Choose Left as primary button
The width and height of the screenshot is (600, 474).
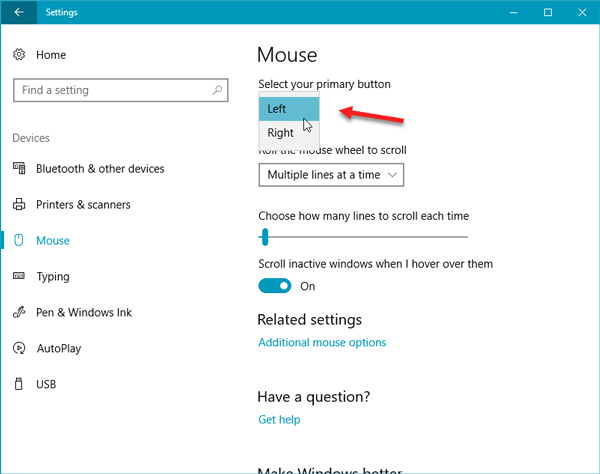[289, 109]
